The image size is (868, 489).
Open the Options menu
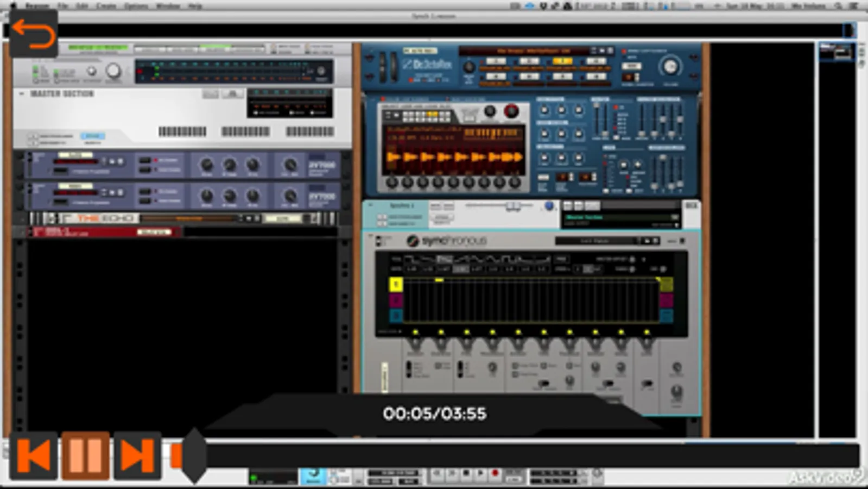coord(136,6)
